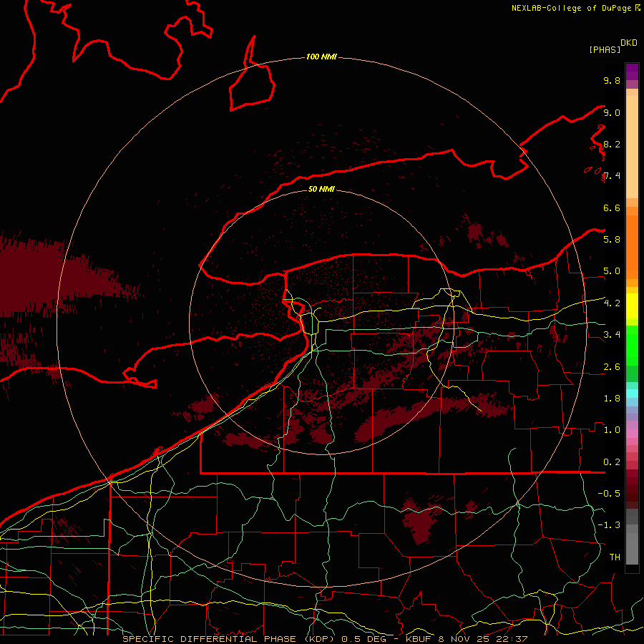The height and width of the screenshot is (644, 644).
Task: Click the -0.5 value on the color scale
Action: click(609, 494)
